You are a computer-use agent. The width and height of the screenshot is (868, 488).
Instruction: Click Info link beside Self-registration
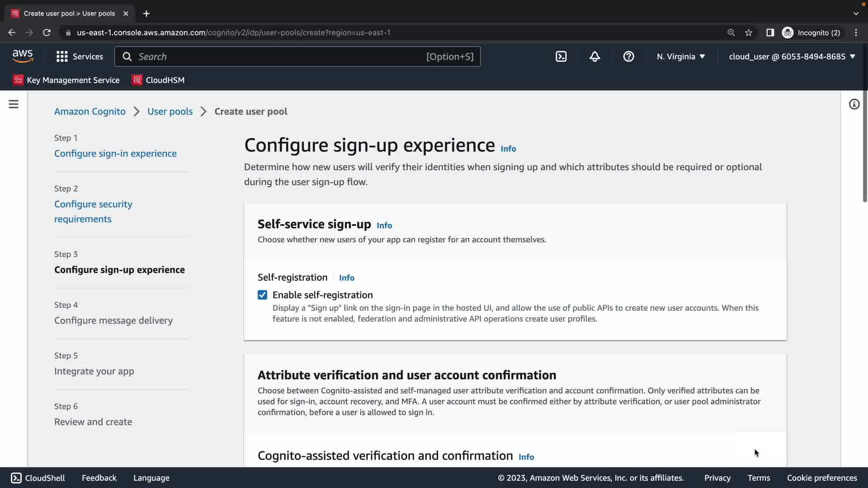347,278
